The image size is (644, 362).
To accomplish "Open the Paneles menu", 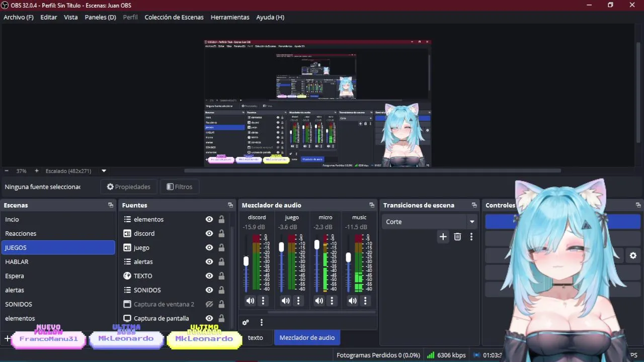I will point(100,17).
